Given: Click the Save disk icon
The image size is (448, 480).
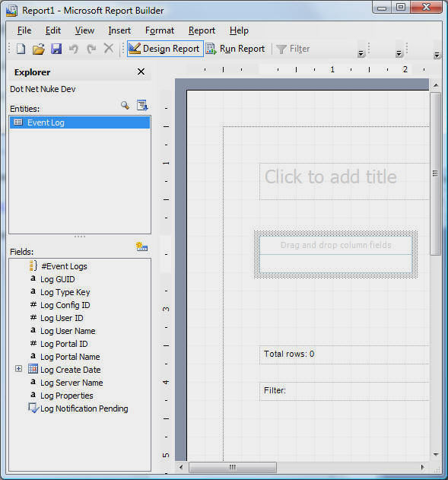Looking at the screenshot, I should click(56, 49).
